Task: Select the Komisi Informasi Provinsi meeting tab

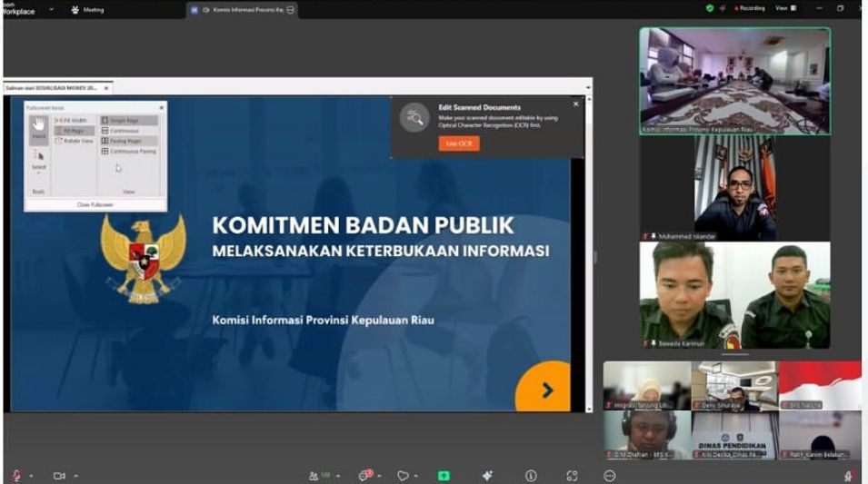Action: click(x=242, y=10)
